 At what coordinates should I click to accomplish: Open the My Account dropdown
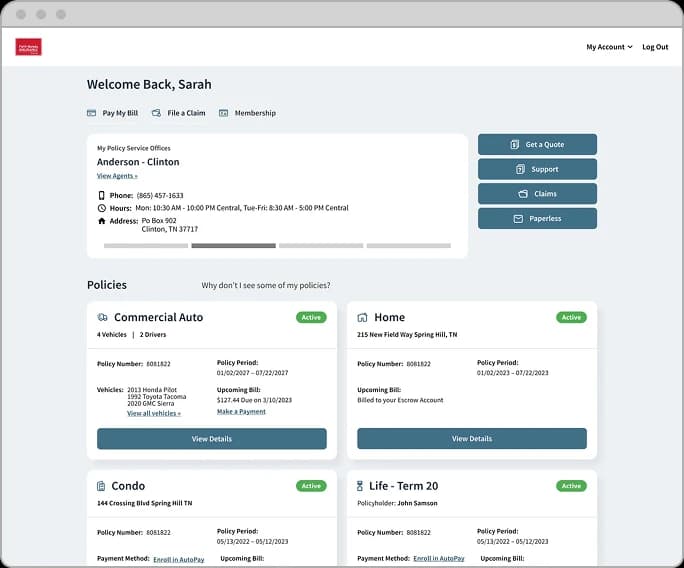coord(609,47)
